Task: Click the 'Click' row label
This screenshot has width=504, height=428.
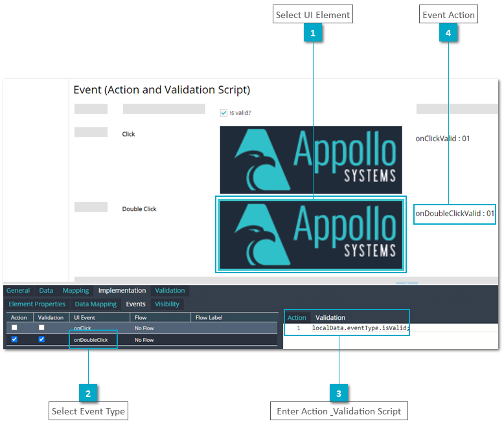Action: click(x=128, y=134)
